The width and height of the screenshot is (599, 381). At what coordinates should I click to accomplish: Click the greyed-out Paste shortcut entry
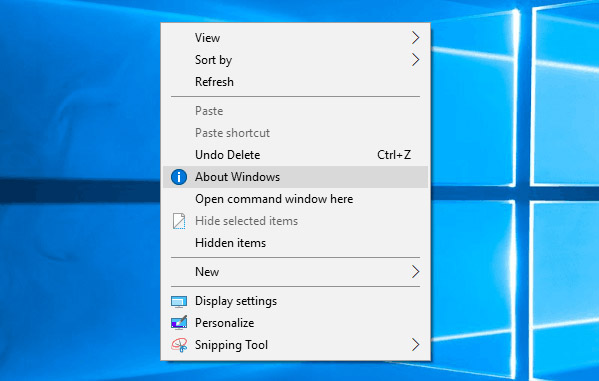(x=295, y=133)
